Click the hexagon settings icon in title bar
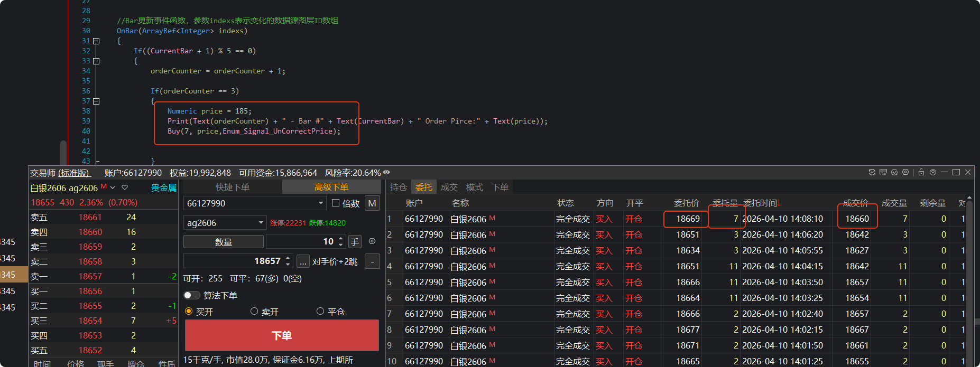The width and height of the screenshot is (980, 367). (905, 172)
